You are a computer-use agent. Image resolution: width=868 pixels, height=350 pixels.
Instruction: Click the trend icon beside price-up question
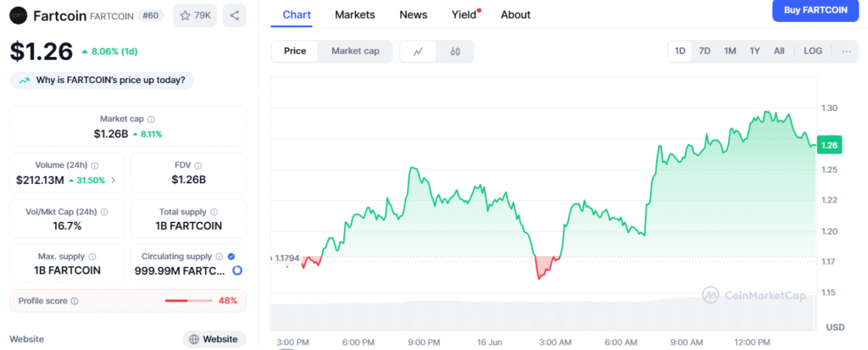point(25,81)
